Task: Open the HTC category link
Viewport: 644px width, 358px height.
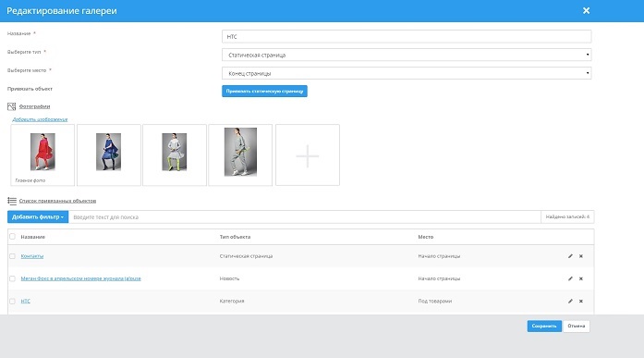Action: [26, 302]
